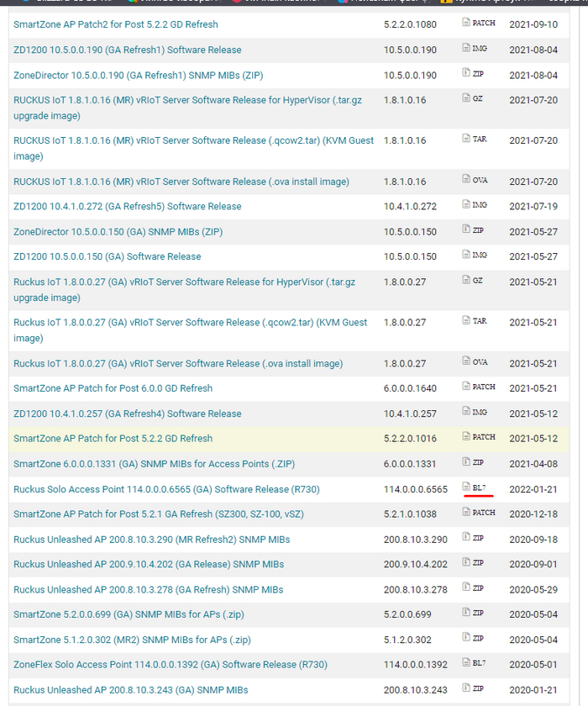Select date 2022-01-21 in Solo Access Point row
The height and width of the screenshot is (706, 588).
coord(533,489)
